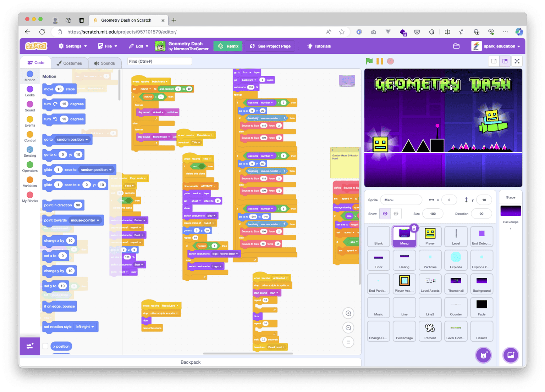The height and width of the screenshot is (392, 545).
Task: Click the Choose a Sprite button
Action: pyautogui.click(x=484, y=355)
